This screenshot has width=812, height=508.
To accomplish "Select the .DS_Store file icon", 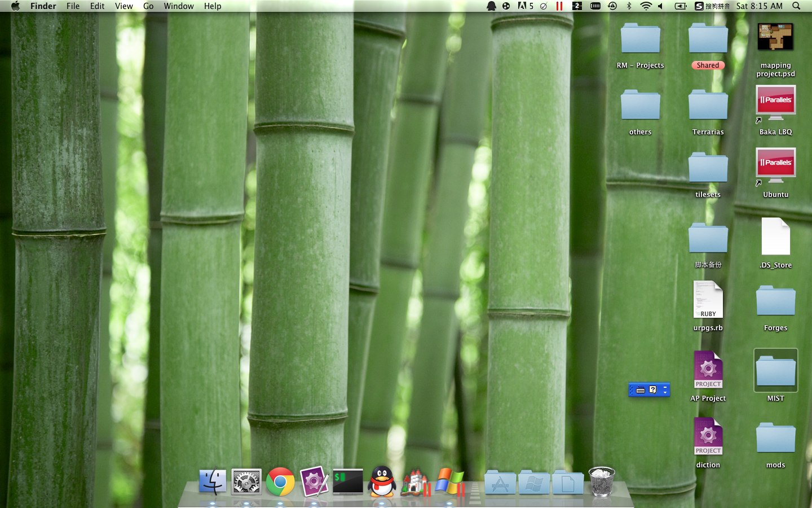I will pyautogui.click(x=776, y=237).
